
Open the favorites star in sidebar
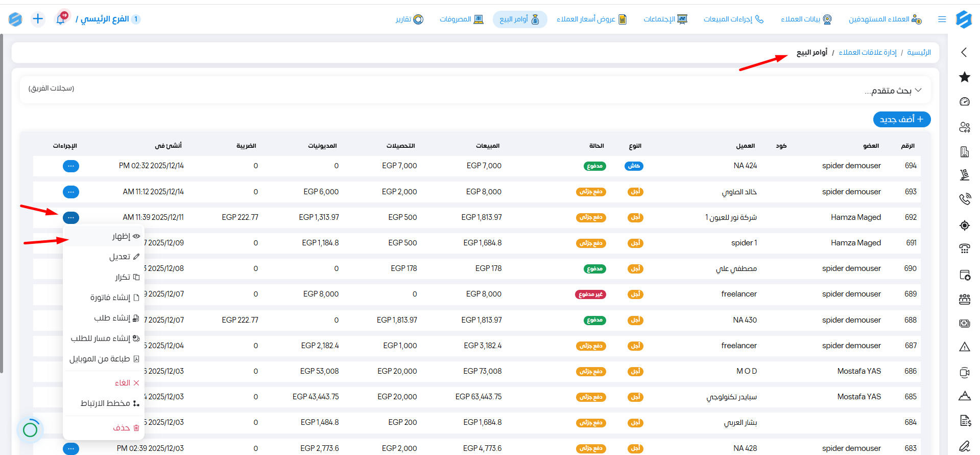[x=964, y=77]
